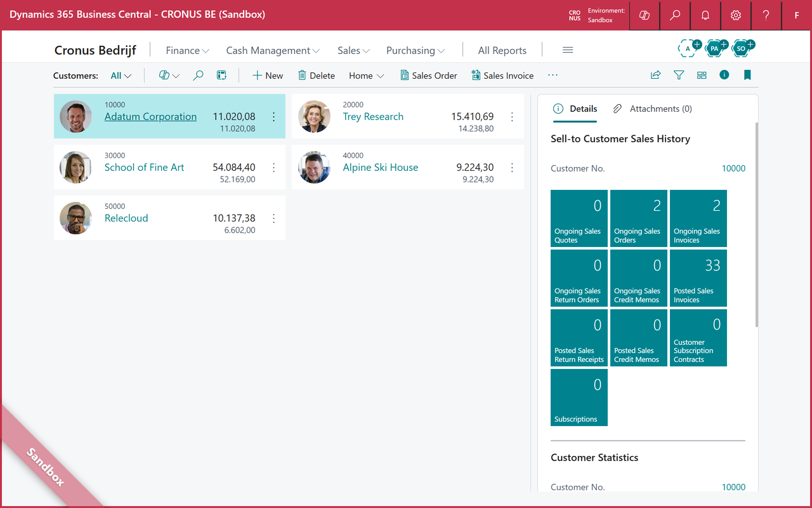Expand the Cash Management menu

[x=273, y=50]
